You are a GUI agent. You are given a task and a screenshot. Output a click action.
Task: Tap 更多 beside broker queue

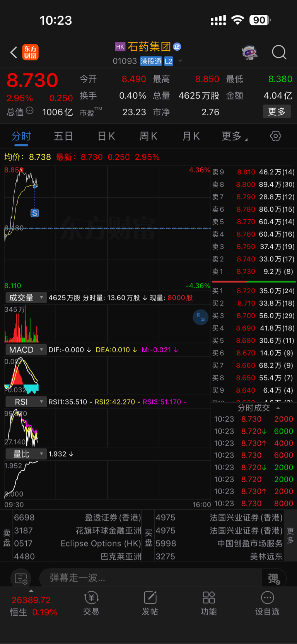pos(290,536)
